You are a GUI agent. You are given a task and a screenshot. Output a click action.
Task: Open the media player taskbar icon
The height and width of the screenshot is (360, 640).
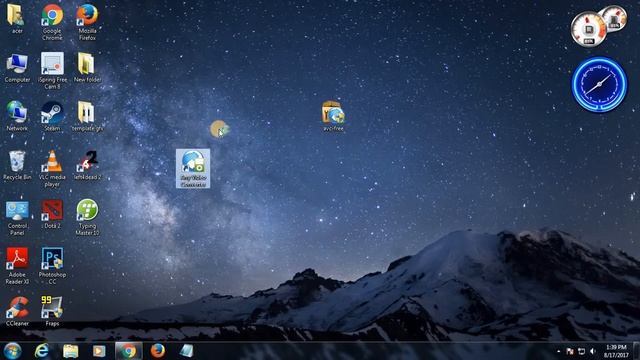[99, 351]
